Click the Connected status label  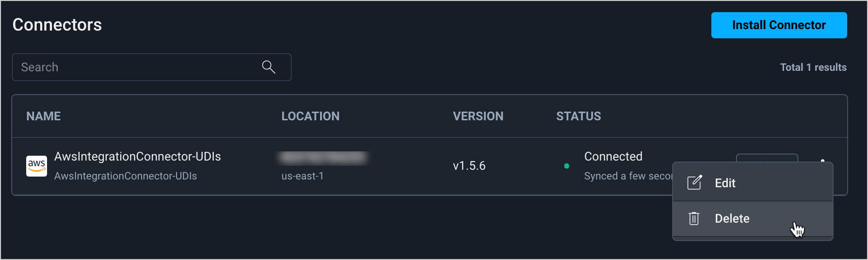[x=613, y=157]
